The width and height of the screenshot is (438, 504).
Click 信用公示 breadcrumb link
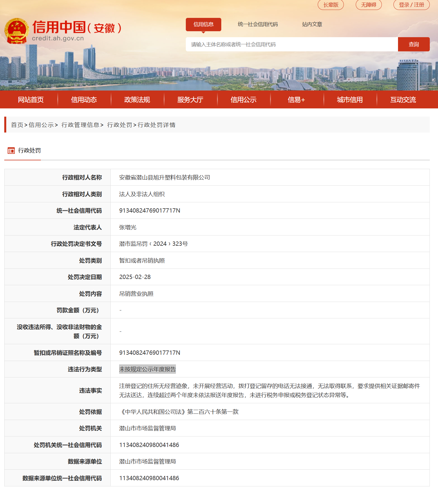coord(41,125)
